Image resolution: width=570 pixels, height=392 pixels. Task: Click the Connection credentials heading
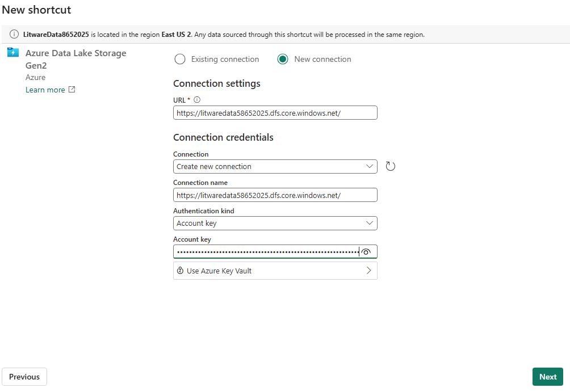coord(223,137)
